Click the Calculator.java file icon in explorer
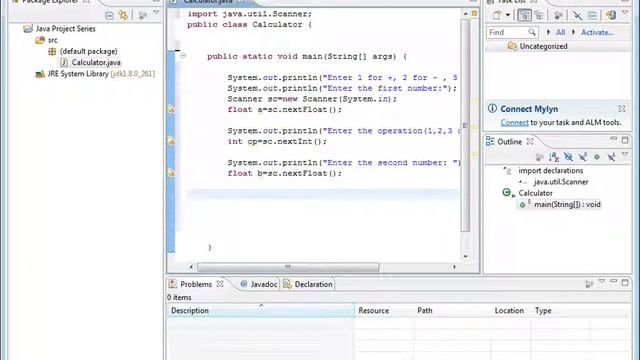The image size is (640, 360). tap(64, 62)
